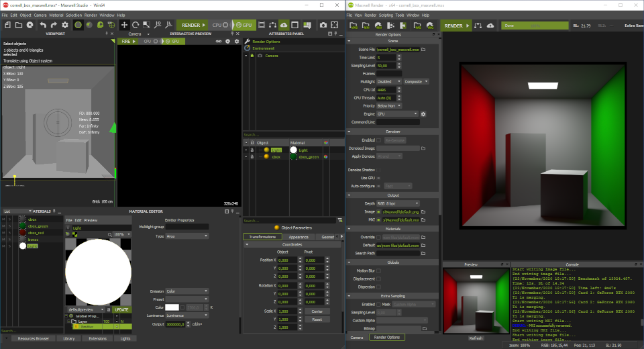Toggle Displacement checkbox in Globals
The width and height of the screenshot is (644, 349).
tap(378, 279)
